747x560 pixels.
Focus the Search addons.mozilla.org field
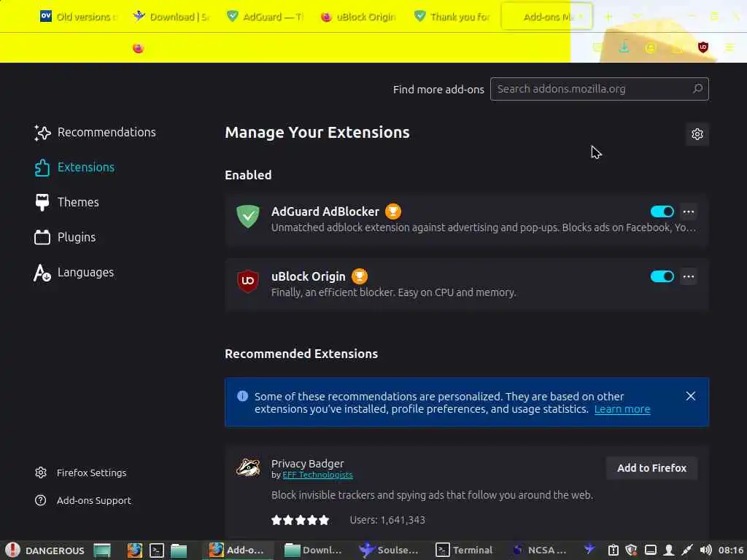[x=600, y=89]
